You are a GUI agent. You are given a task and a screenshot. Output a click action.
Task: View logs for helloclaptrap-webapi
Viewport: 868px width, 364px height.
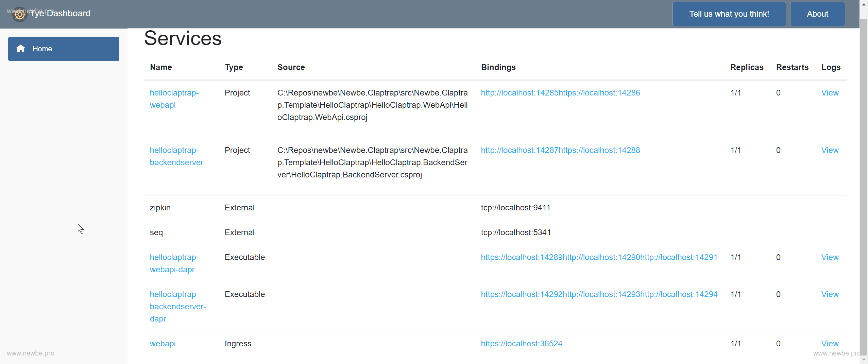[x=830, y=93]
